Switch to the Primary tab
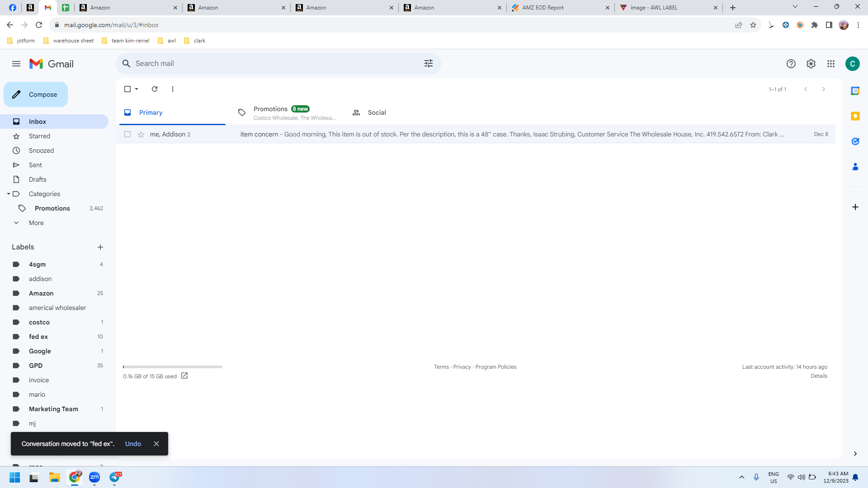The height and width of the screenshot is (488, 868). (172, 113)
